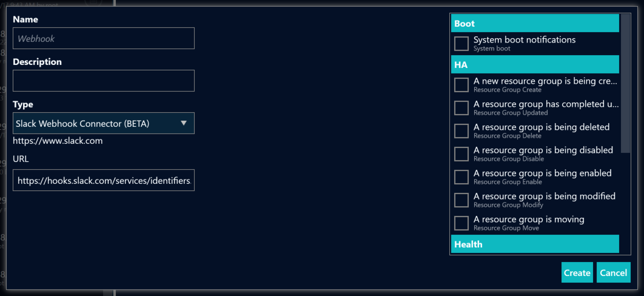Focus the Name input field
The width and height of the screenshot is (644, 296).
click(103, 38)
